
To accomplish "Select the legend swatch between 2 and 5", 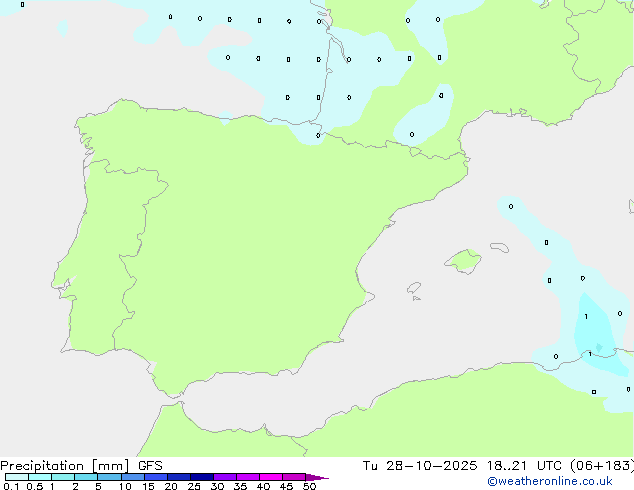I will tap(86, 477).
